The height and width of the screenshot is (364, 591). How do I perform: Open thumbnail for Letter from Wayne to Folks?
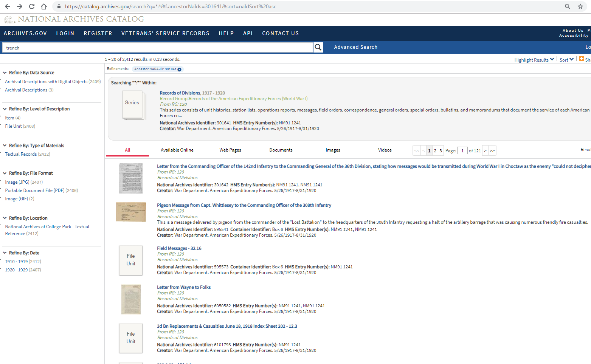[x=131, y=299]
